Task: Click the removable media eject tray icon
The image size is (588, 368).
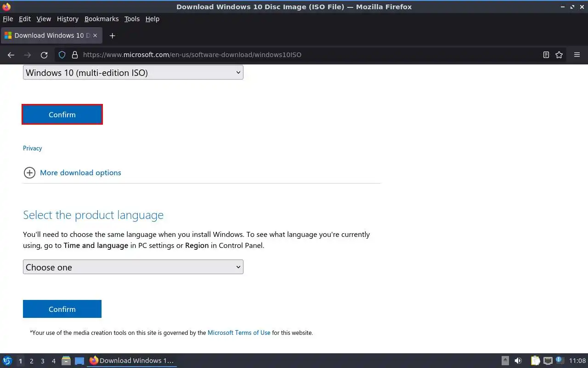Action: 505,361
